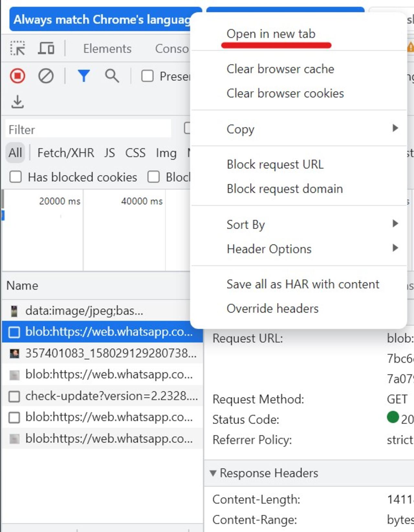Open network search magnifier
Screen dimensions: 414x532
pos(112,76)
